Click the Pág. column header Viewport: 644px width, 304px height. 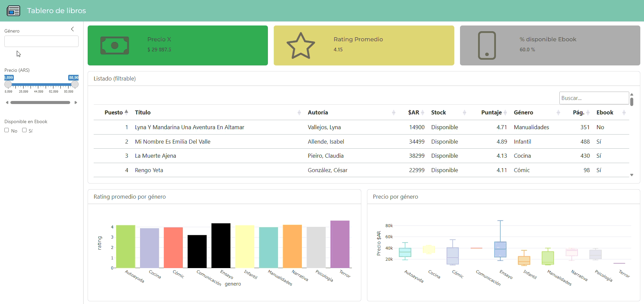tap(578, 113)
